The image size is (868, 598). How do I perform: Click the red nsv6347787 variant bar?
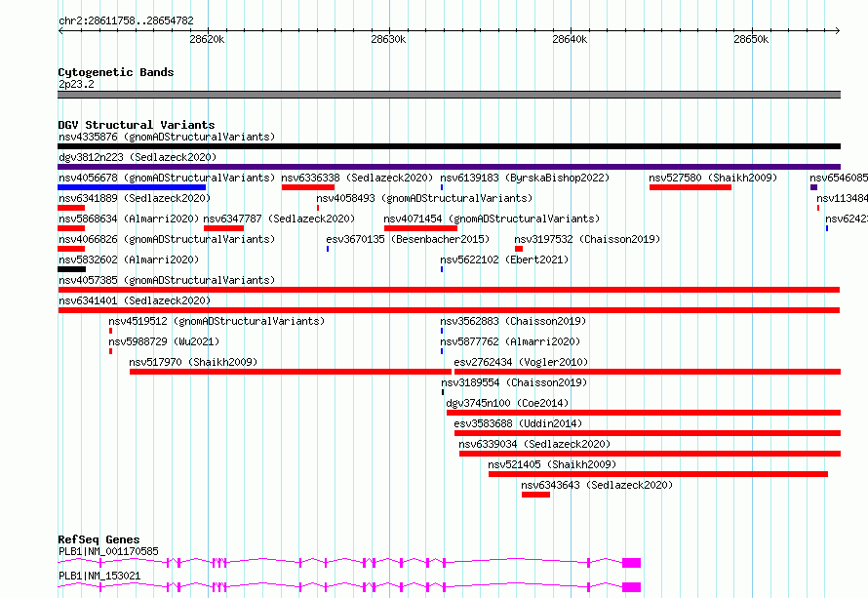click(223, 228)
